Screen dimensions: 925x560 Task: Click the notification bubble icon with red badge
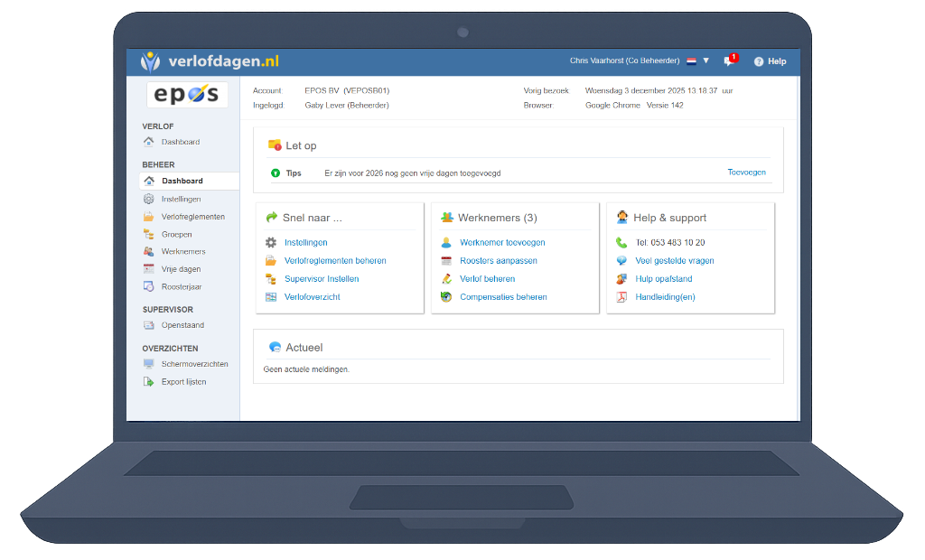click(x=729, y=61)
